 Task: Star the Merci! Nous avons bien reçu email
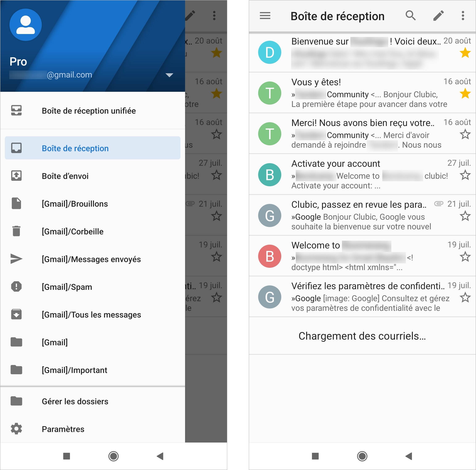pos(465,134)
